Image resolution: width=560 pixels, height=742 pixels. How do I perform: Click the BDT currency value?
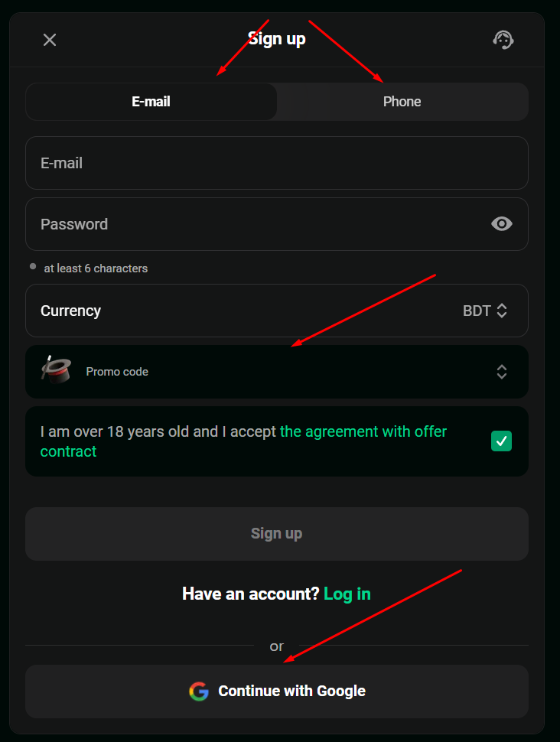pos(477,311)
